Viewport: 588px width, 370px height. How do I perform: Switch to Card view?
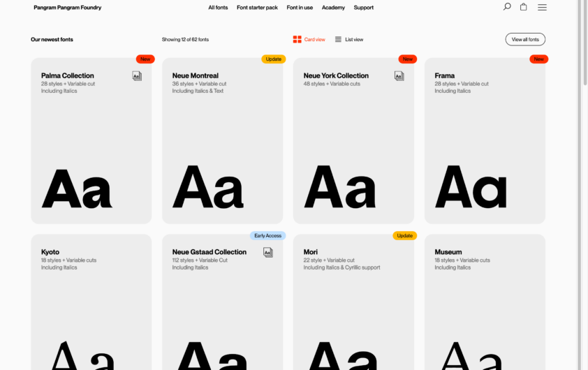pos(309,39)
